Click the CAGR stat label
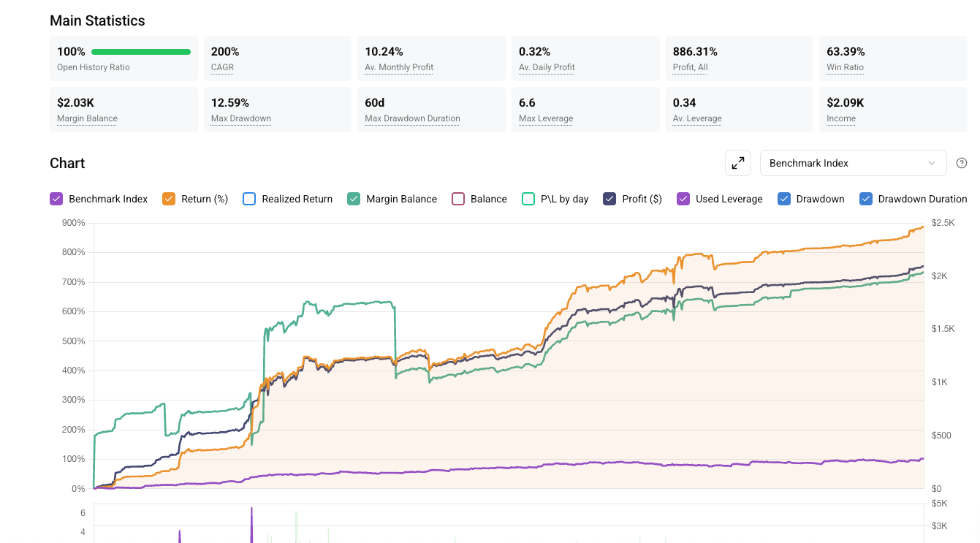The height and width of the screenshot is (543, 980). [222, 67]
